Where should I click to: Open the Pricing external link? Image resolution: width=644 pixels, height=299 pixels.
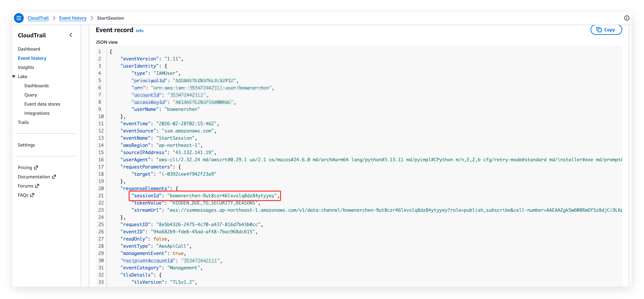(x=28, y=167)
